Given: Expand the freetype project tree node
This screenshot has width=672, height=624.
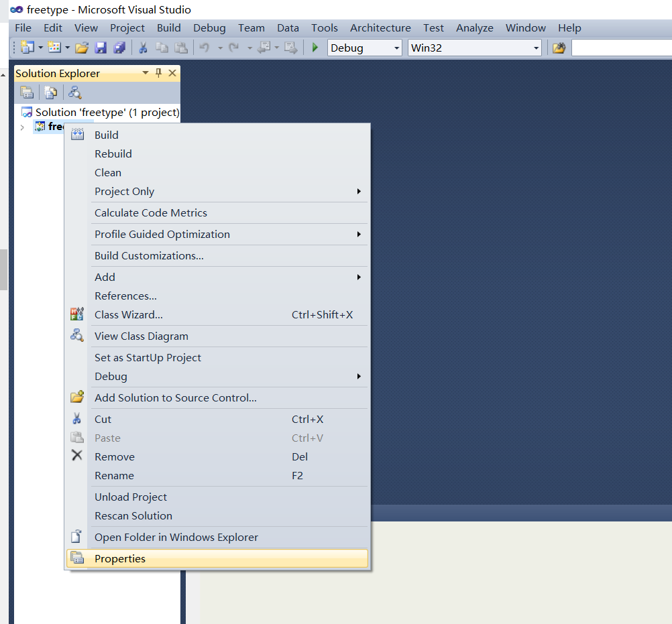Looking at the screenshot, I should click(x=22, y=127).
